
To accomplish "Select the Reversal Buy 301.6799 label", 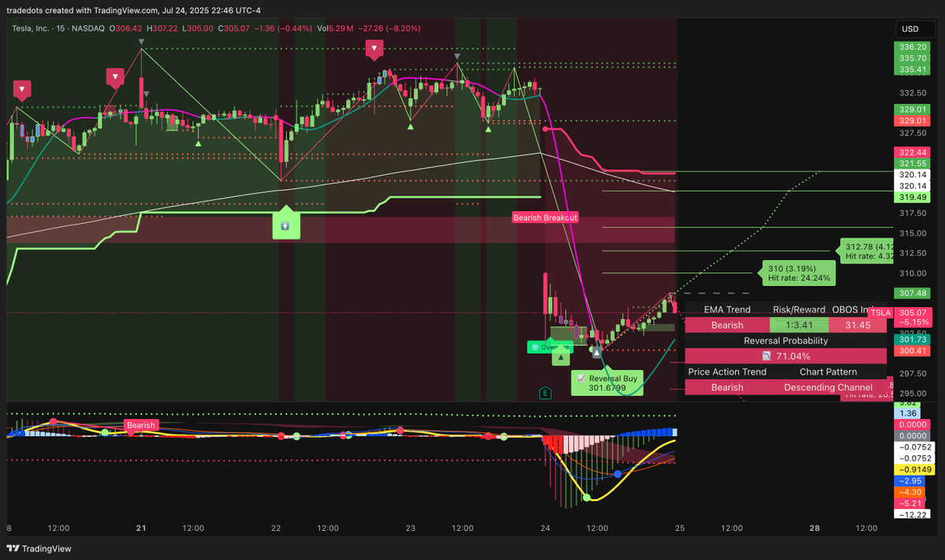I will pyautogui.click(x=607, y=383).
